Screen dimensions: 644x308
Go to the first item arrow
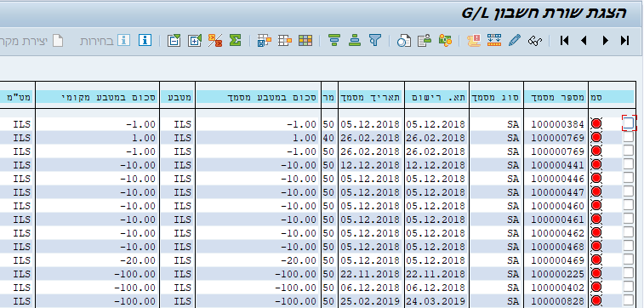pyautogui.click(x=565, y=40)
